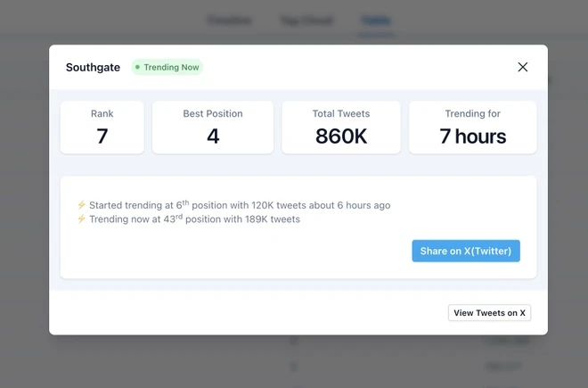Open View Tweets on X

coord(489,312)
